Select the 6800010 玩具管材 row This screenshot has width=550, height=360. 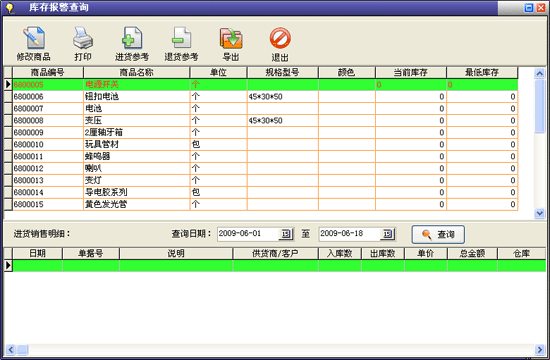261,144
